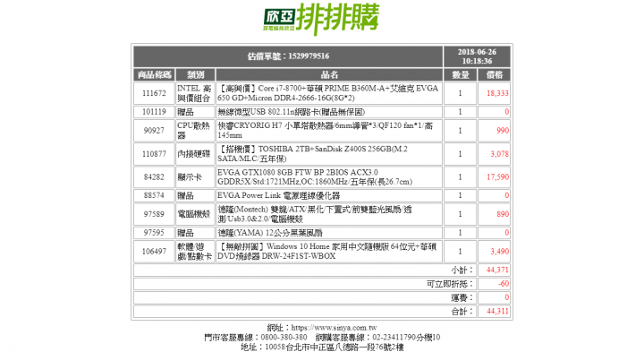Click the 電腦機殼 category cell
644x352 pixels.
195,214
